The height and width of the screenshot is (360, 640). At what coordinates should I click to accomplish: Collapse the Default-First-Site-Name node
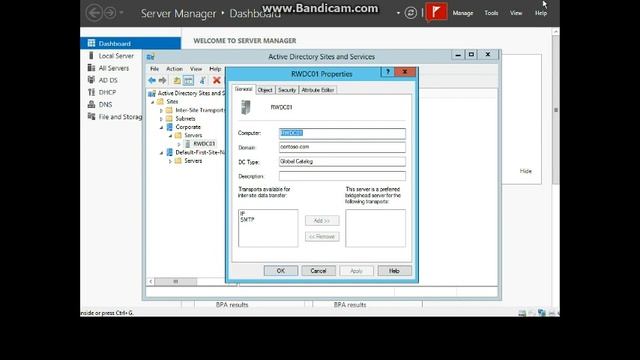click(x=162, y=153)
